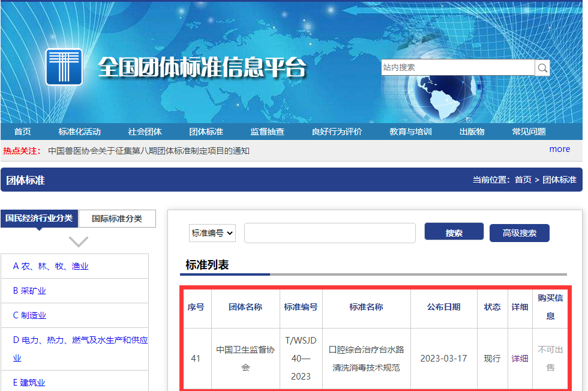Open 出版物 menu item

pos(472,132)
